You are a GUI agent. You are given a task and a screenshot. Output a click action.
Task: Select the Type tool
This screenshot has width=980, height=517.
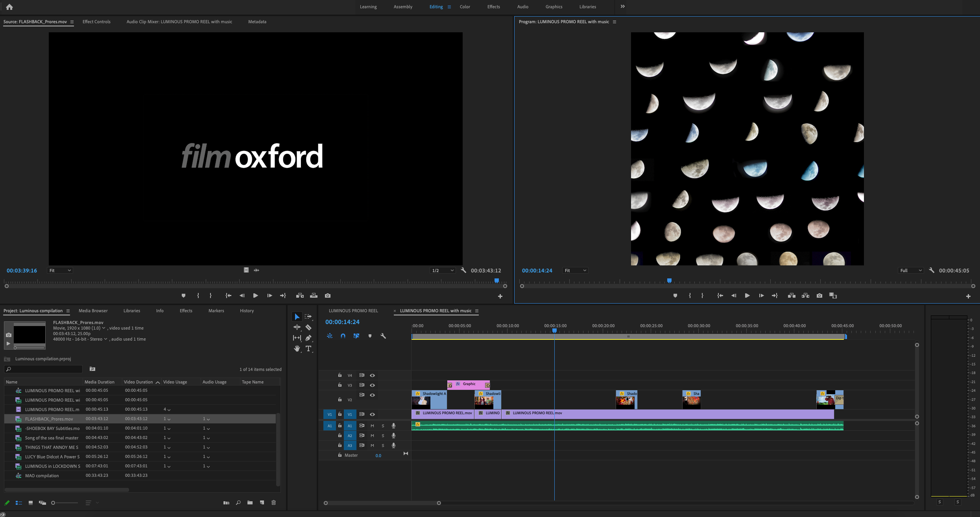click(x=308, y=348)
